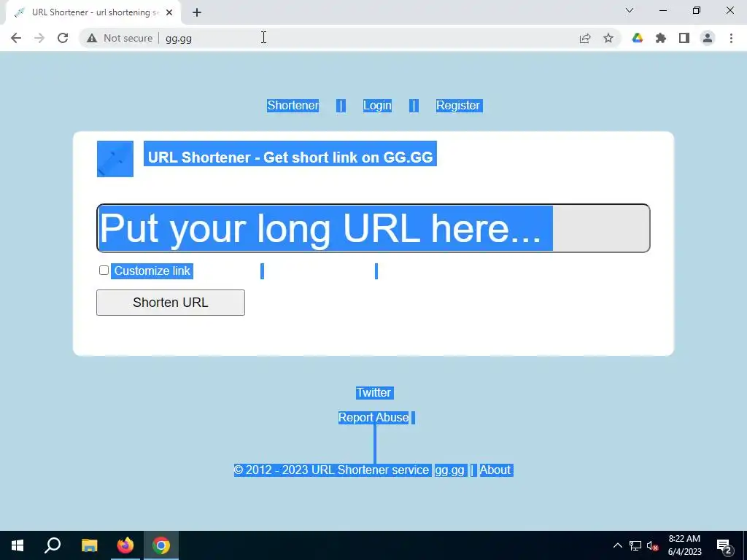Click the URL Shortener heading text

click(x=290, y=157)
